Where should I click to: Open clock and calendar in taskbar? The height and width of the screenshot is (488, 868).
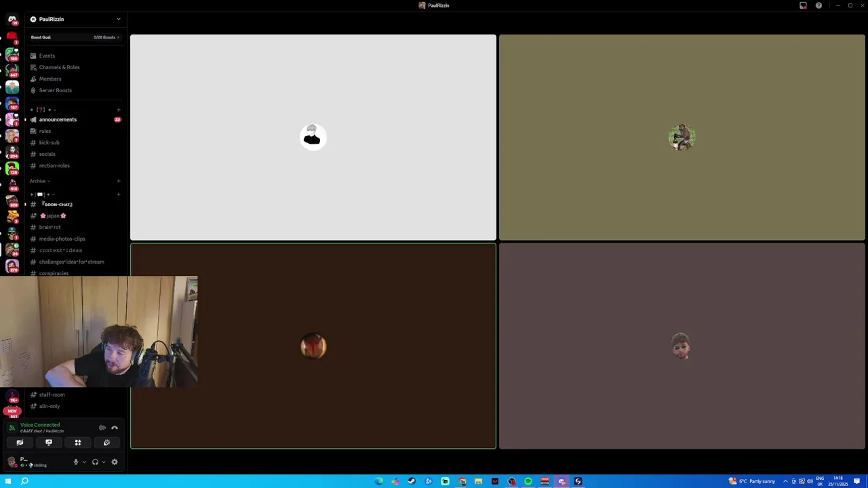[x=839, y=481]
